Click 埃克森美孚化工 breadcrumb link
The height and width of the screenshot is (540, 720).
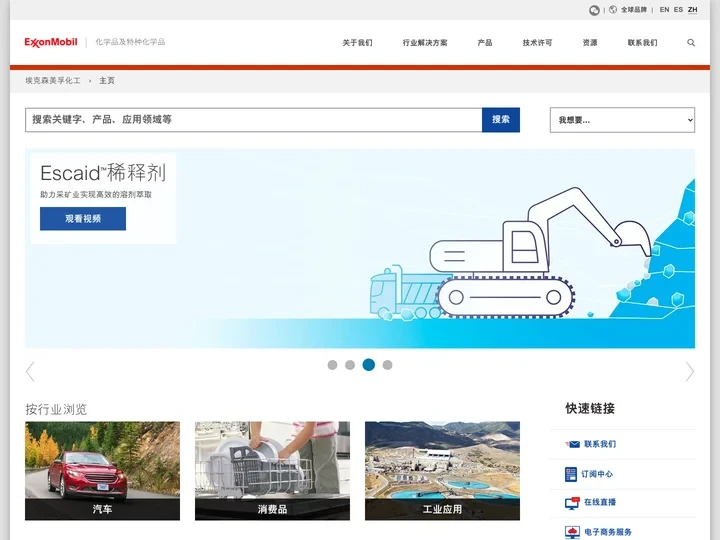53,81
